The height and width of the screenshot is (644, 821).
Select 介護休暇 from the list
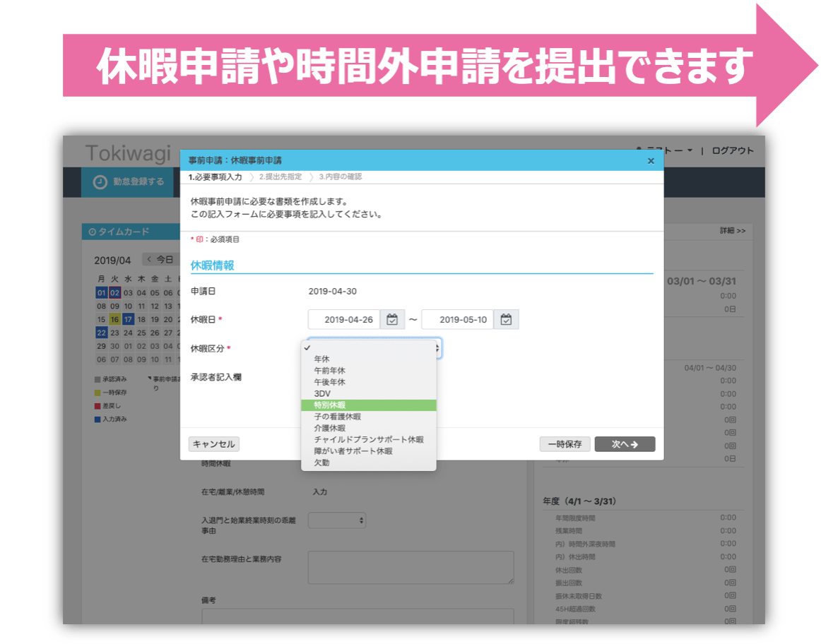click(330, 428)
